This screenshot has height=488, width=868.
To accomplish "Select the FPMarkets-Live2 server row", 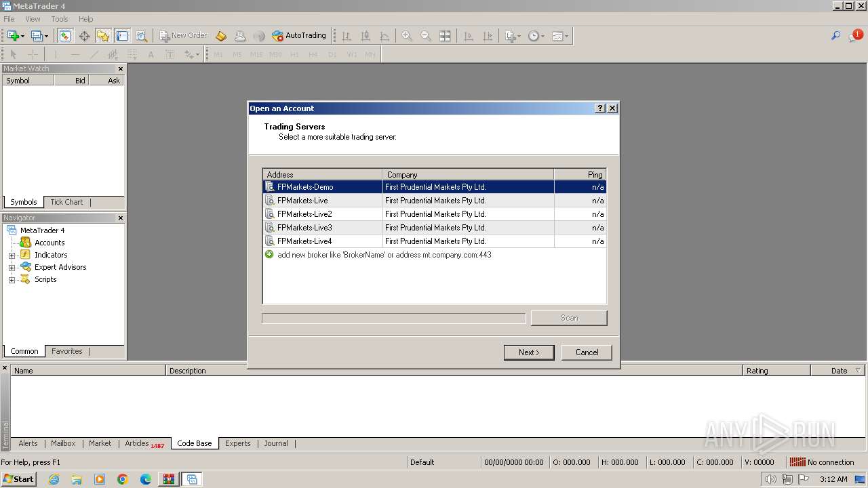I will click(434, 214).
